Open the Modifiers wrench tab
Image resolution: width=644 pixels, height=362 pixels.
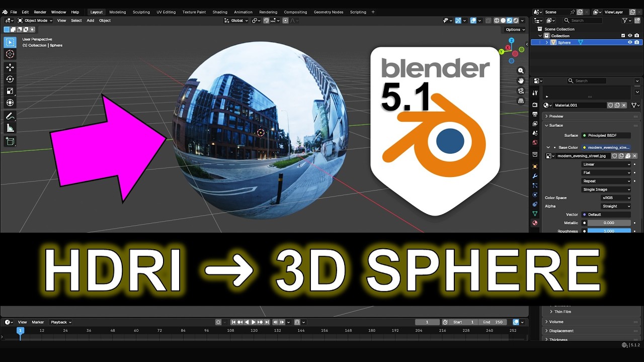535,176
